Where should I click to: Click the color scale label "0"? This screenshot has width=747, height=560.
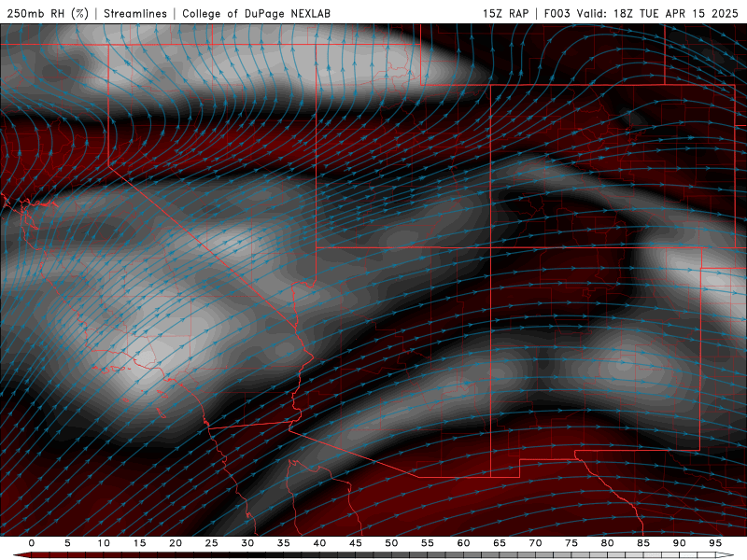32,543
